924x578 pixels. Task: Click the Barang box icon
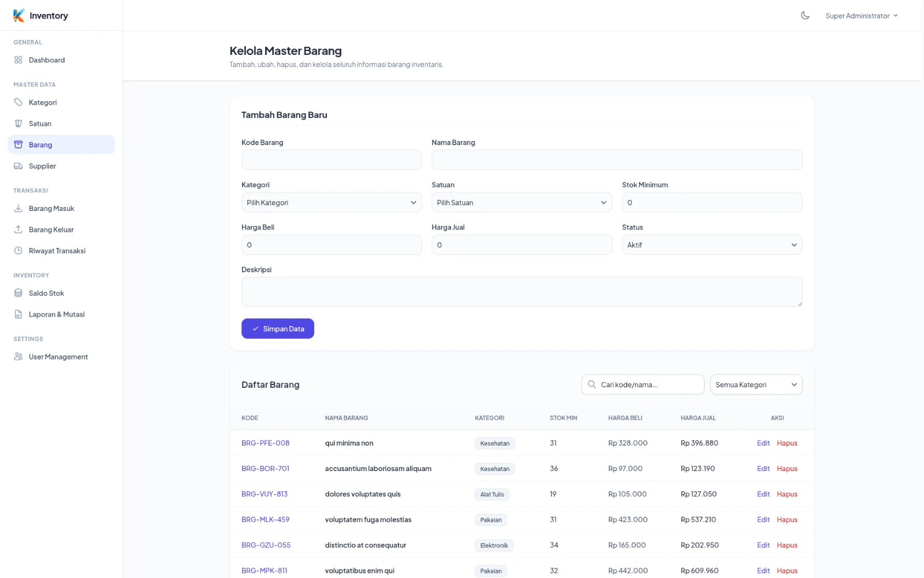(18, 144)
